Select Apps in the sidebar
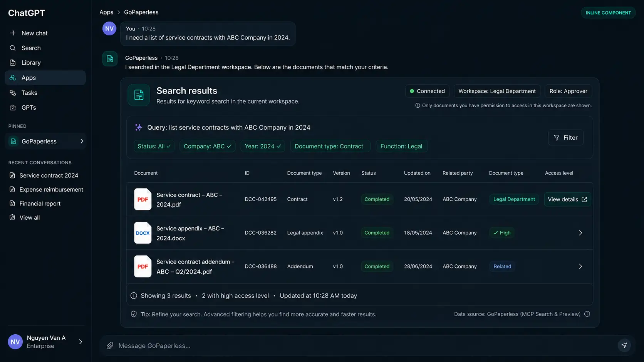The height and width of the screenshot is (362, 644). tap(45, 78)
